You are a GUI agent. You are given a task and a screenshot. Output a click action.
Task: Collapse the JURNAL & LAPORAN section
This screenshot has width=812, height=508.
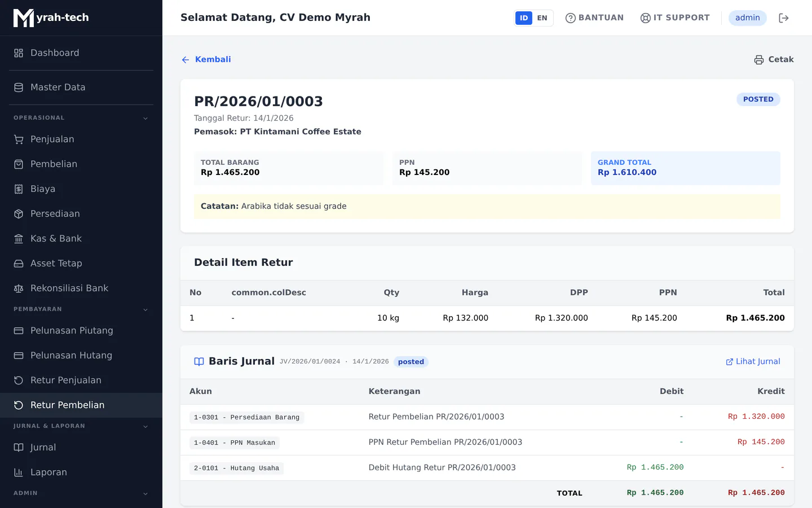click(145, 426)
